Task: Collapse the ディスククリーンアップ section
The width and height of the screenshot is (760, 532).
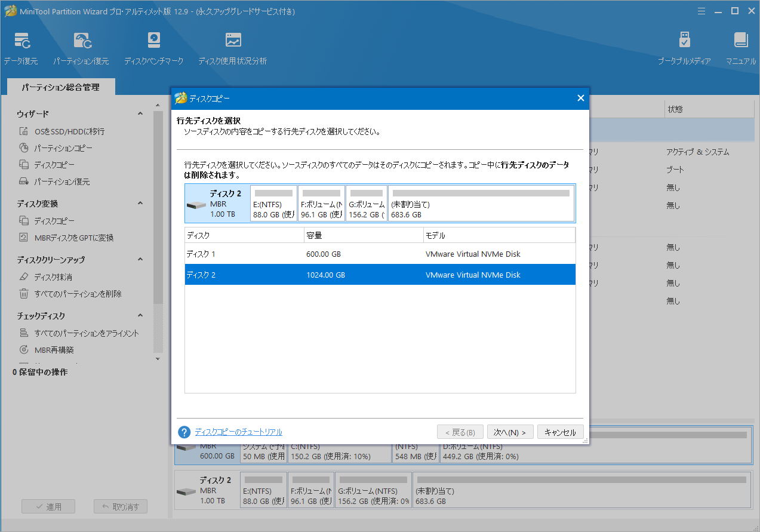Action: [x=140, y=259]
